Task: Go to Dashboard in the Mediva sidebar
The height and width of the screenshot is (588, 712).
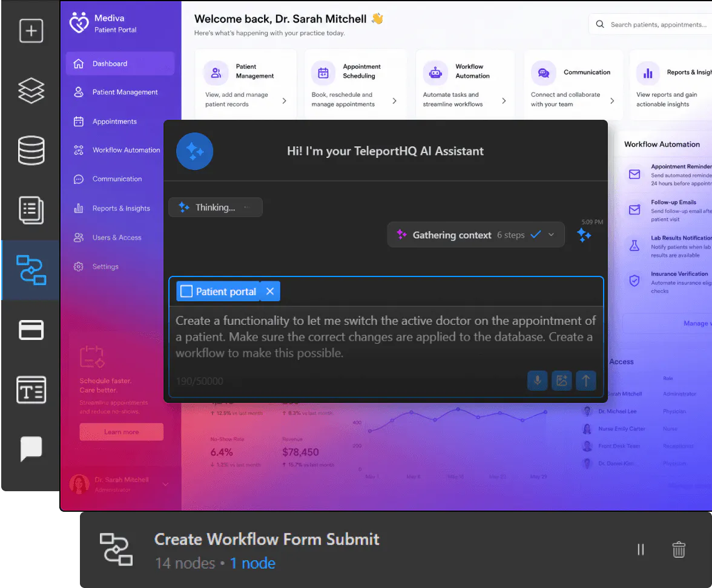Action: (x=120, y=64)
